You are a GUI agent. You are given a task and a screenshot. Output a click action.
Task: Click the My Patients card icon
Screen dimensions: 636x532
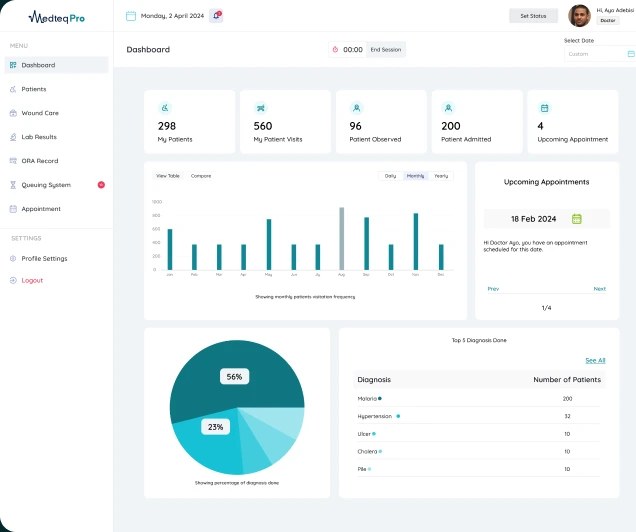click(165, 108)
